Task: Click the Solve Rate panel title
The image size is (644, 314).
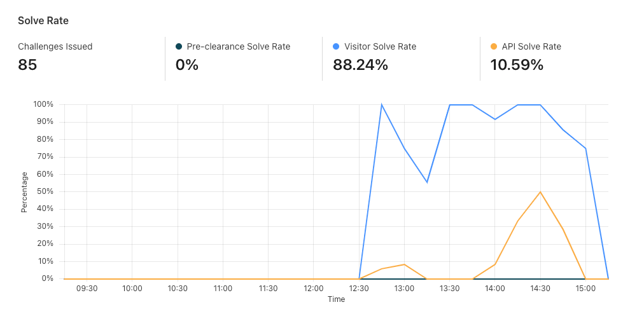Action: click(43, 21)
